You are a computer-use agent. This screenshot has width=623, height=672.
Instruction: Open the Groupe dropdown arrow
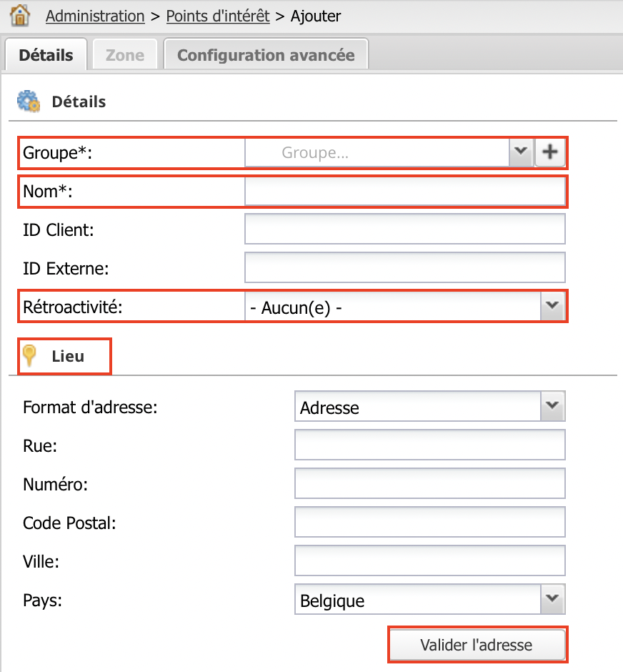click(521, 152)
